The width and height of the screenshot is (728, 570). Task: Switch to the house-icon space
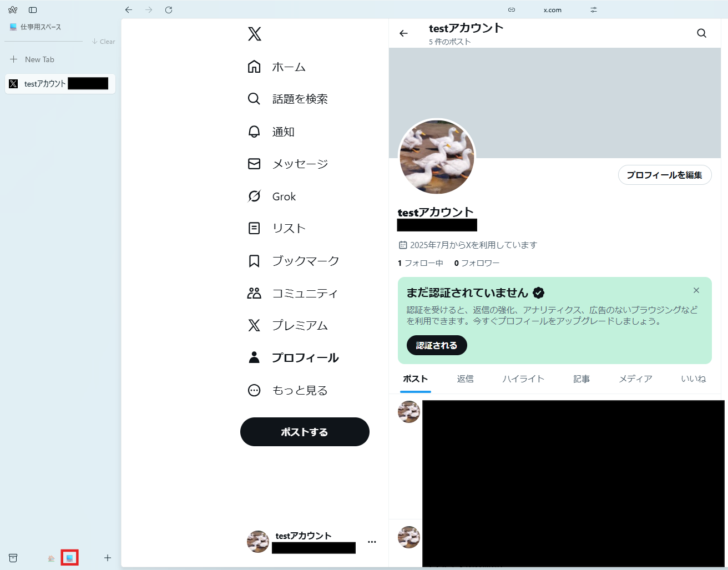[51, 558]
